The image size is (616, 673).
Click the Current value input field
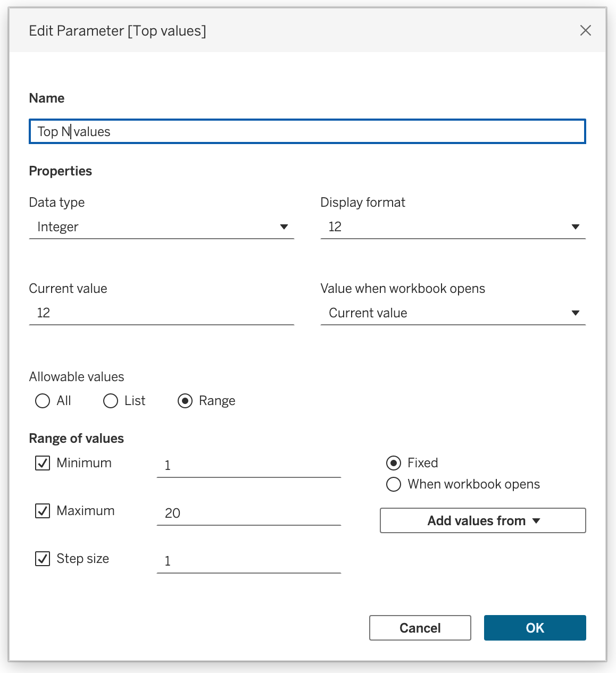click(x=161, y=313)
